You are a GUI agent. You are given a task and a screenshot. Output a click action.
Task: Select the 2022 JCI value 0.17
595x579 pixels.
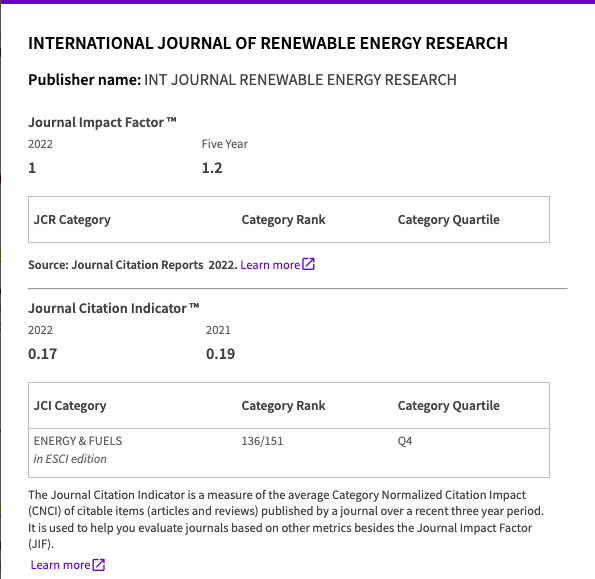pos(42,354)
